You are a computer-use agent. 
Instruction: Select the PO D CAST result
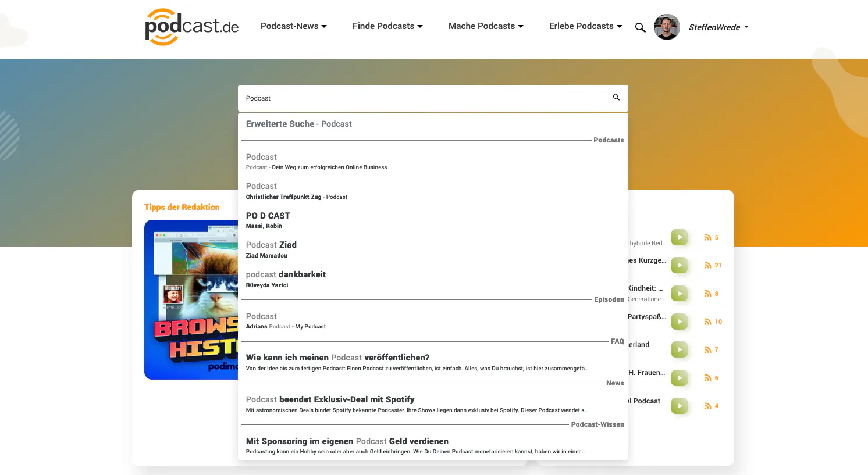tap(433, 220)
